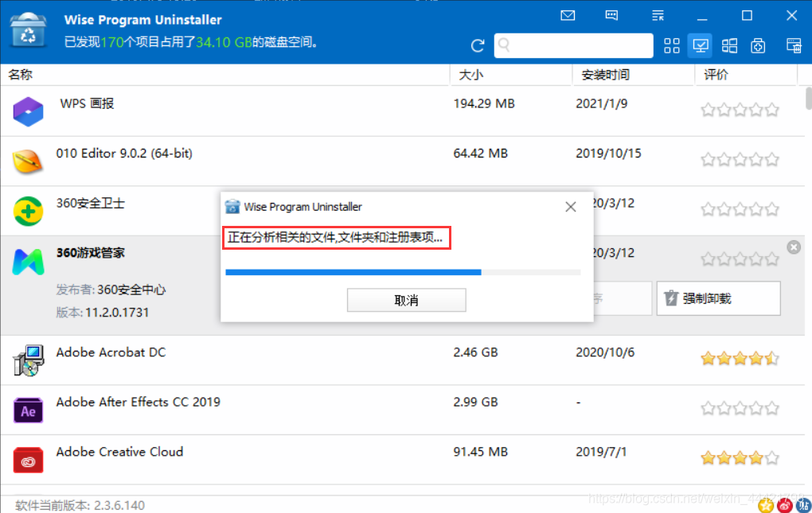Click the version text 软件当前版本: 2.3.6.140
The height and width of the screenshot is (513, 812).
(80, 505)
